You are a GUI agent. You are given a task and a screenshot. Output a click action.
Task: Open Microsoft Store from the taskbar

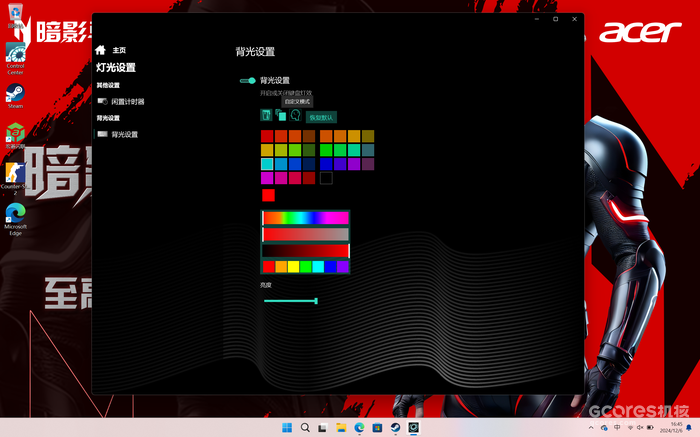377,428
